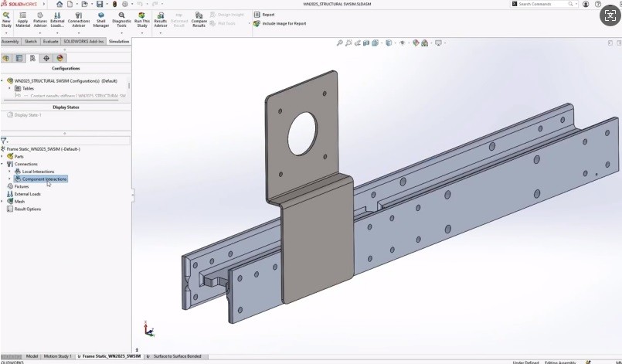Click Include Image for Report
Viewport: 622px width, 364px height.
click(x=280, y=23)
